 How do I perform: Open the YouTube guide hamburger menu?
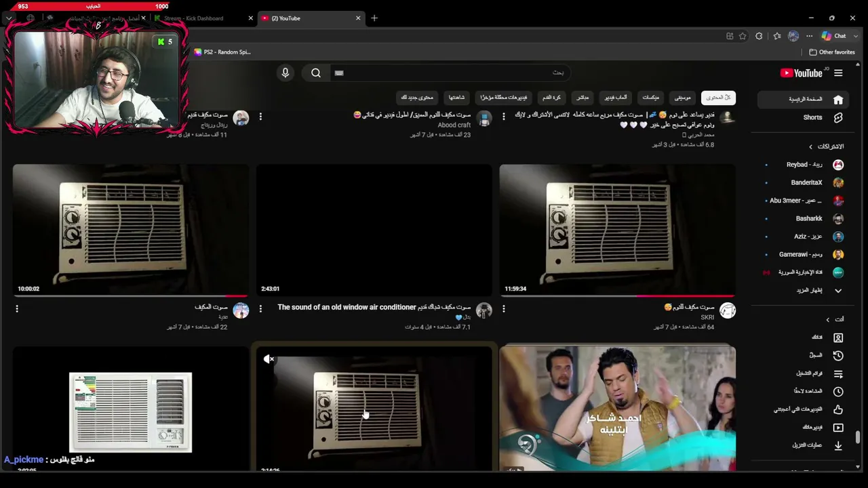coord(838,73)
